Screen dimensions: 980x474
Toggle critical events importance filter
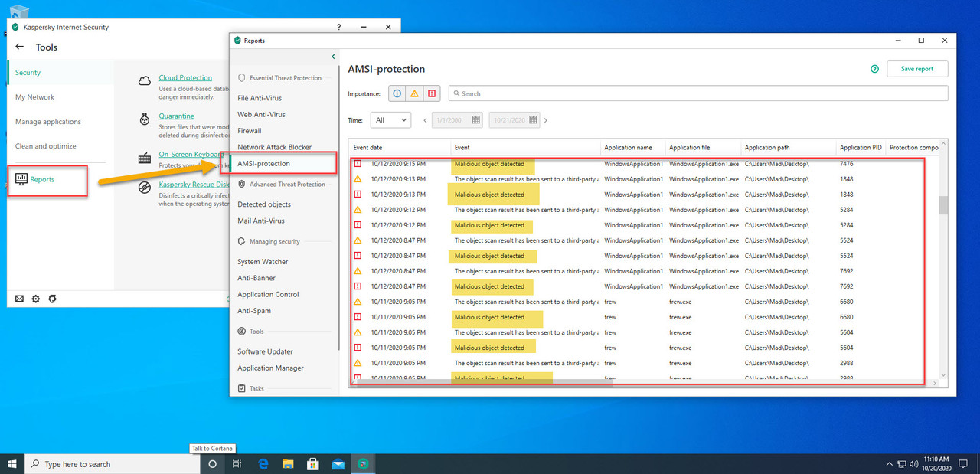433,93
